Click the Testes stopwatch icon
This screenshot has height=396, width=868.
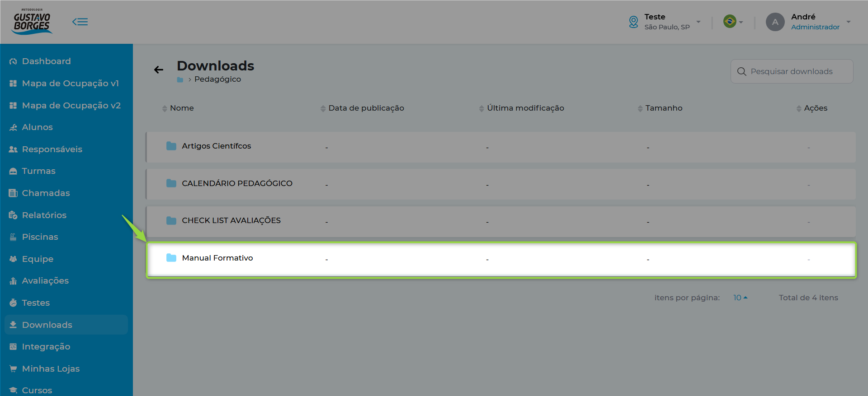[13, 303]
